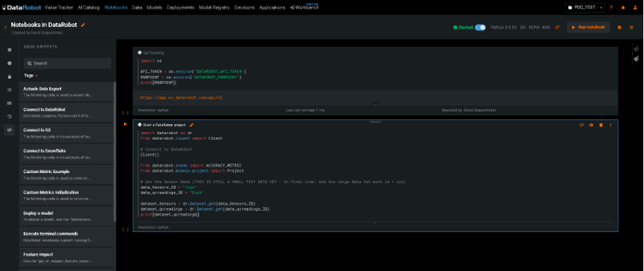Open the Model Registry tab

click(215, 7)
